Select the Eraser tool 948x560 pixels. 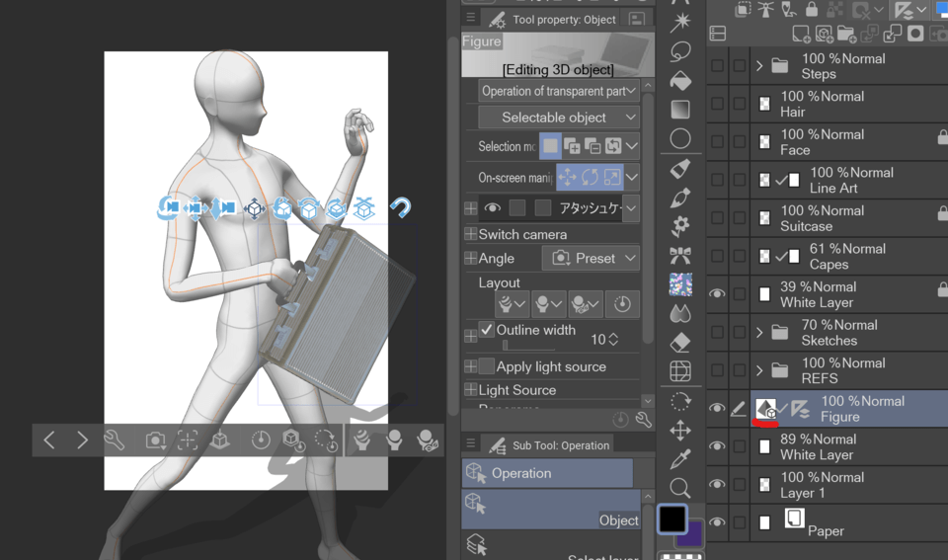coord(680,343)
